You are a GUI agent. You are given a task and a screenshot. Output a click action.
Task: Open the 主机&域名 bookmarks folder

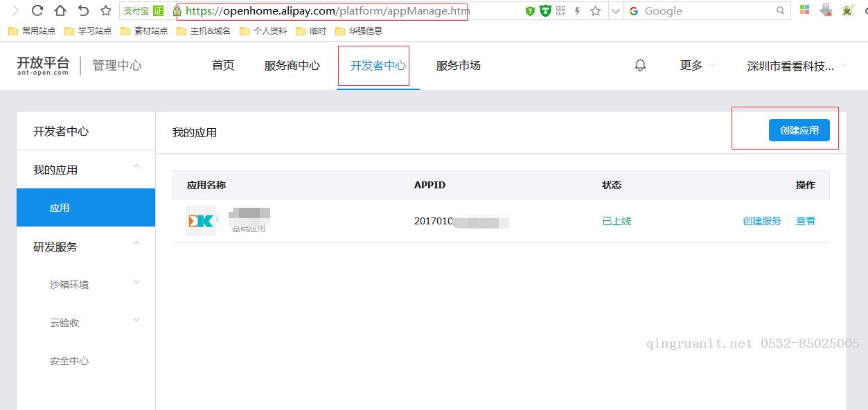coord(204,31)
